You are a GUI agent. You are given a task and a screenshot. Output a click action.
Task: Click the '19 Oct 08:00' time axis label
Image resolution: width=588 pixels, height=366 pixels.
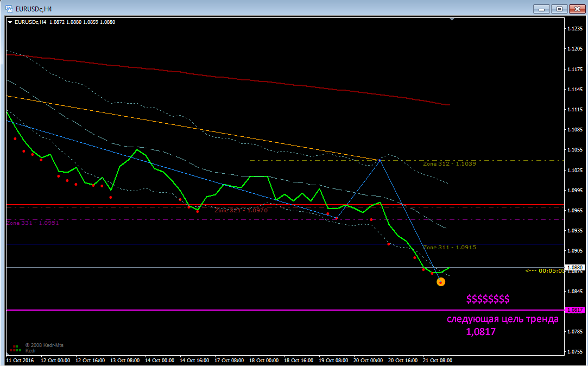pos(333,361)
